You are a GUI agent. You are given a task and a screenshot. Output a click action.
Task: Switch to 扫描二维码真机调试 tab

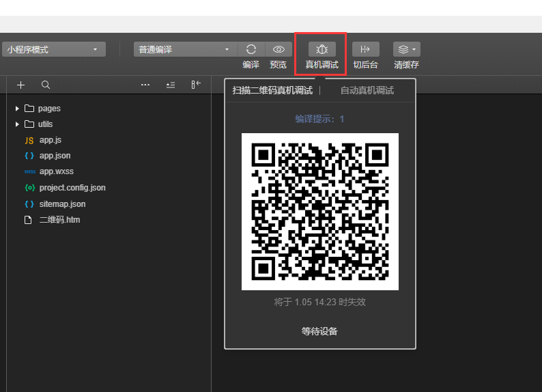(x=272, y=91)
